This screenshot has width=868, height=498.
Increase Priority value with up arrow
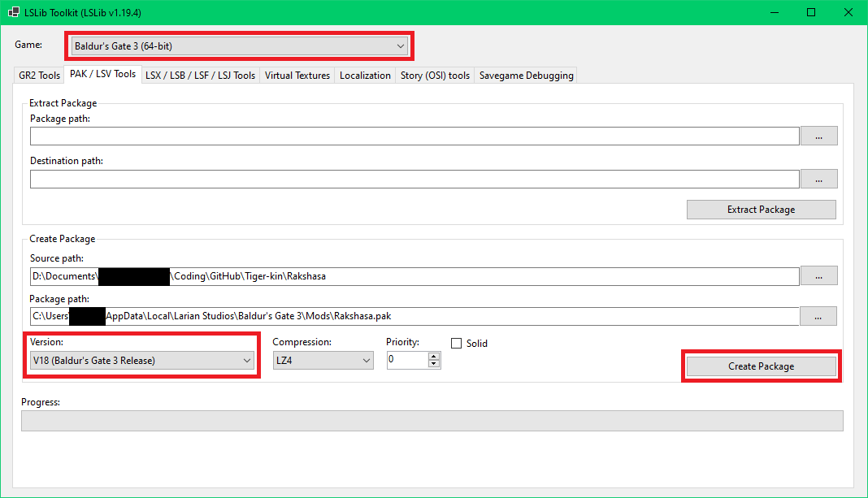434,356
